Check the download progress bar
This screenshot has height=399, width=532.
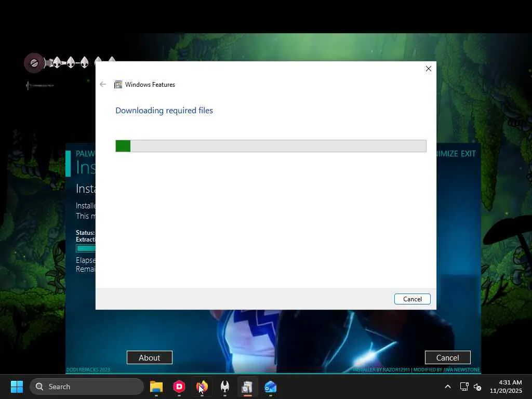tap(271, 146)
